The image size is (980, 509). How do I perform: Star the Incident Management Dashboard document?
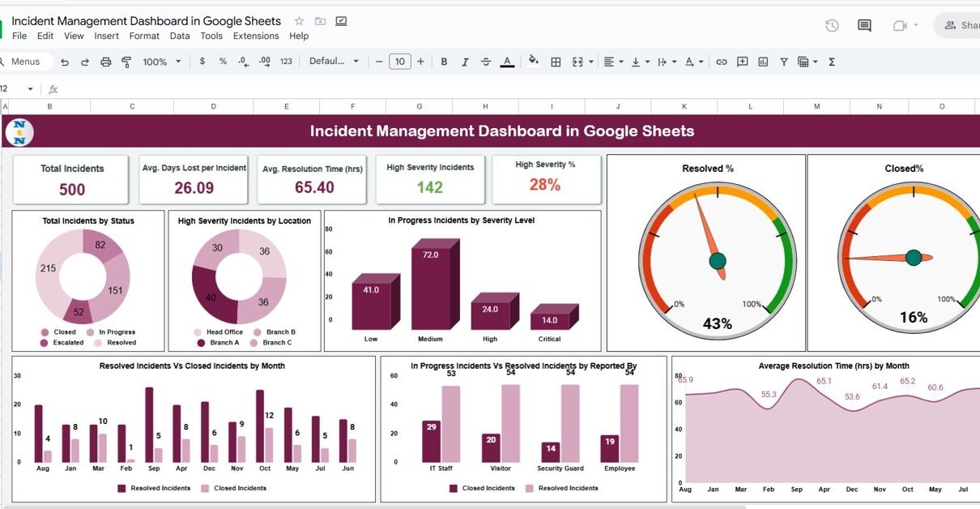(x=299, y=21)
